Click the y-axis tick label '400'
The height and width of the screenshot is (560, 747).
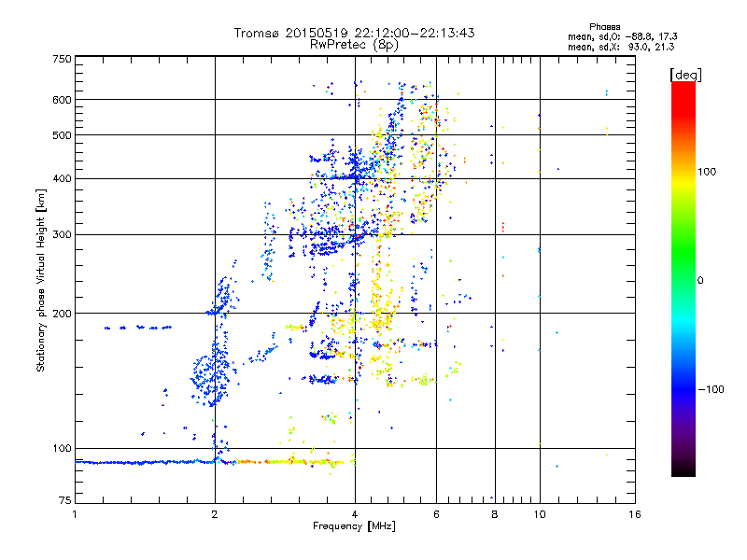tap(62, 179)
